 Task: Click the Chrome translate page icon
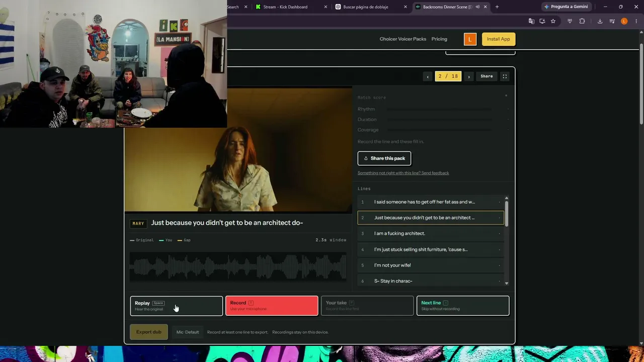[x=531, y=21]
